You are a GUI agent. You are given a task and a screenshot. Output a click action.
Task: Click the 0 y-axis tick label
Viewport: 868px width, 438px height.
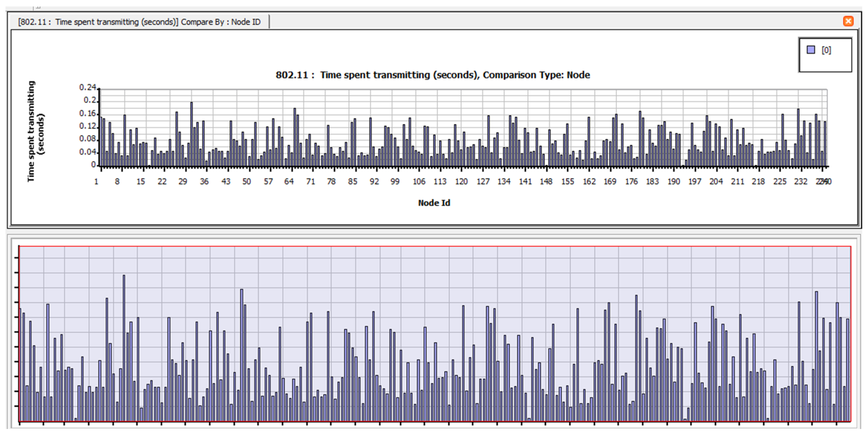click(93, 165)
